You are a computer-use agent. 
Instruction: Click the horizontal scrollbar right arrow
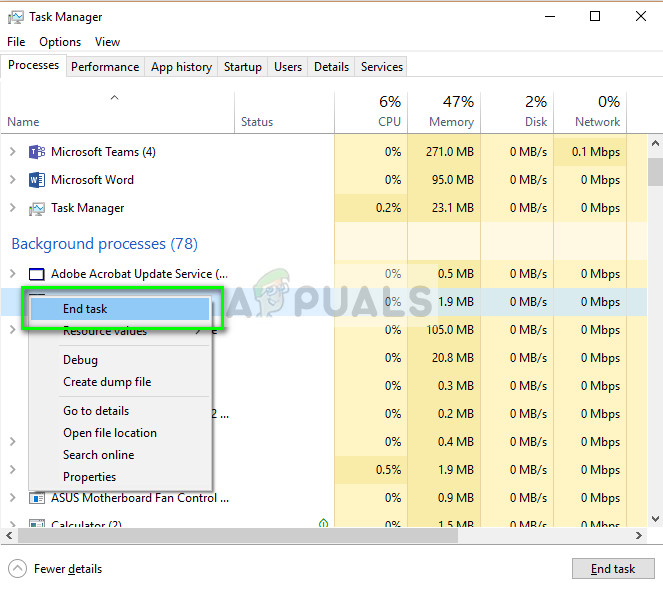[639, 535]
